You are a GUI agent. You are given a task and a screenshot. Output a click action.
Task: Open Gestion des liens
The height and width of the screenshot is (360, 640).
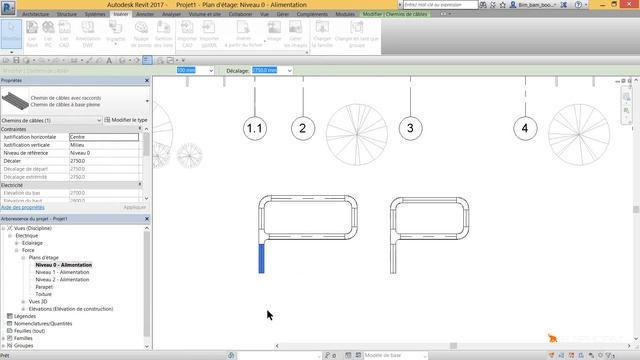[163, 34]
